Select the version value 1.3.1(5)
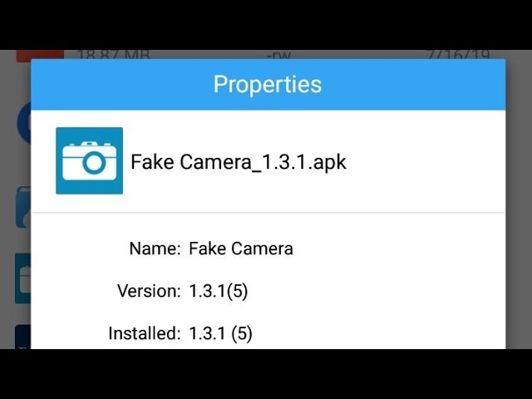Screen dimensions: 532x399 pyautogui.click(x=218, y=291)
